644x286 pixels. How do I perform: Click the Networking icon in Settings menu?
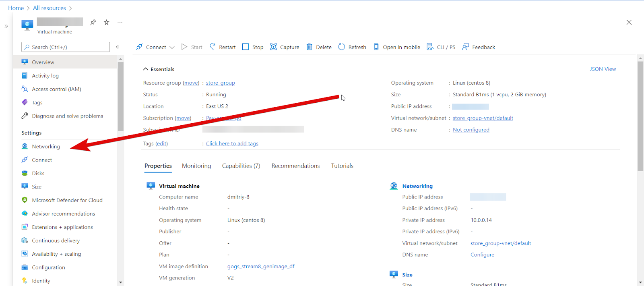[25, 146]
